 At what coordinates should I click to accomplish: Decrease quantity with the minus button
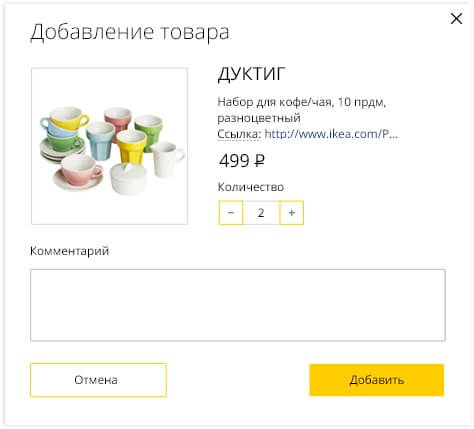tap(231, 213)
